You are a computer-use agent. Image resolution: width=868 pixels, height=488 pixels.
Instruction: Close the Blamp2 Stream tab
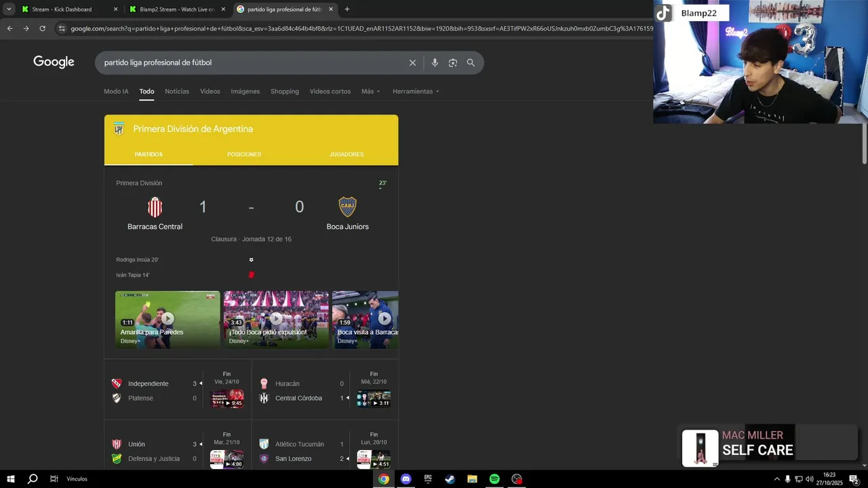tap(223, 9)
